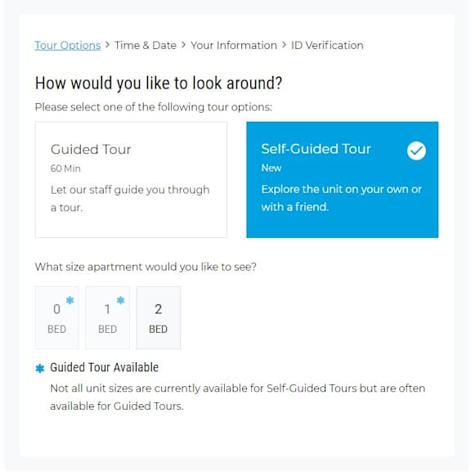471x476 pixels.
Task: Click the chevron after Tour Options
Action: 107,45
